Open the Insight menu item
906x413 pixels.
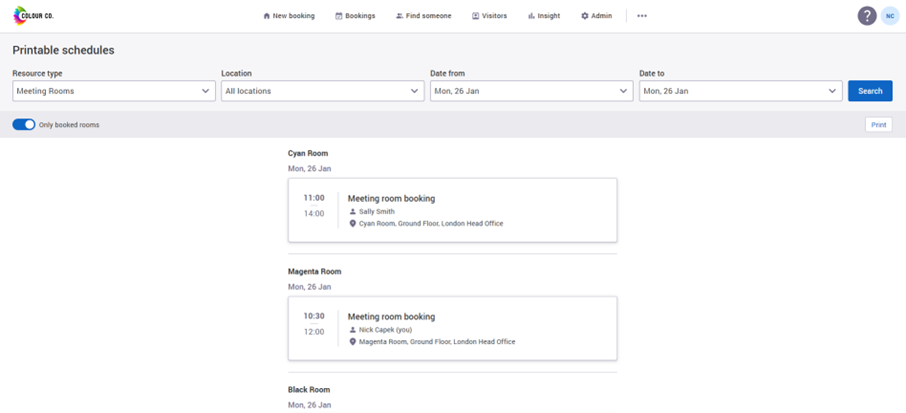point(544,16)
